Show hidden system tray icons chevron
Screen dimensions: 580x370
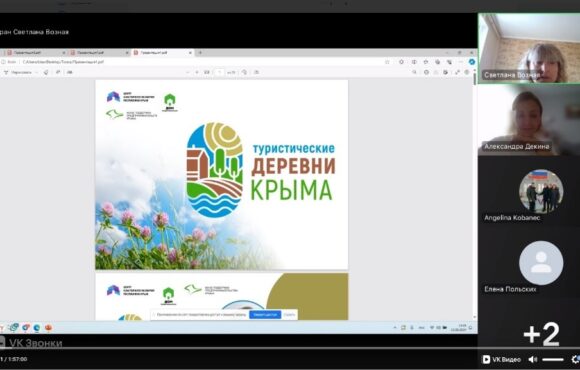(395, 327)
